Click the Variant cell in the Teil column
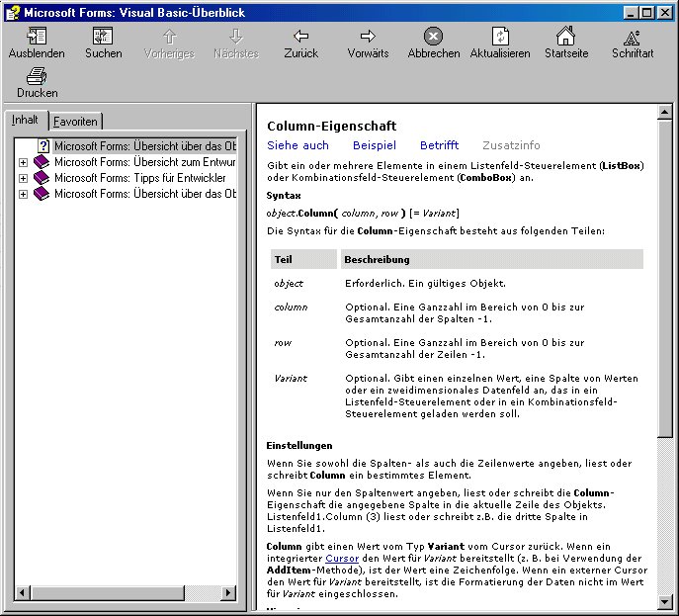 point(291,378)
